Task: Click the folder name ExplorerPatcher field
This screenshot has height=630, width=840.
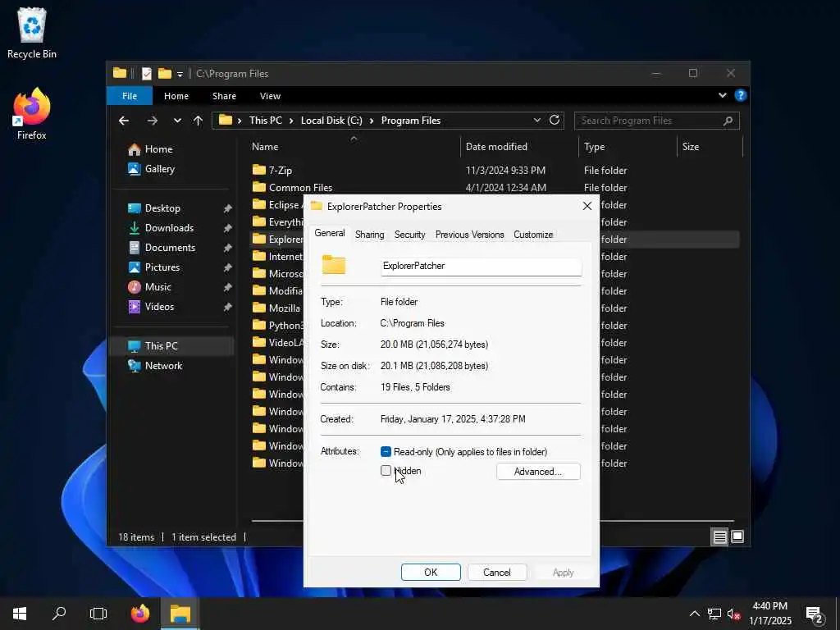Action: 481,266
